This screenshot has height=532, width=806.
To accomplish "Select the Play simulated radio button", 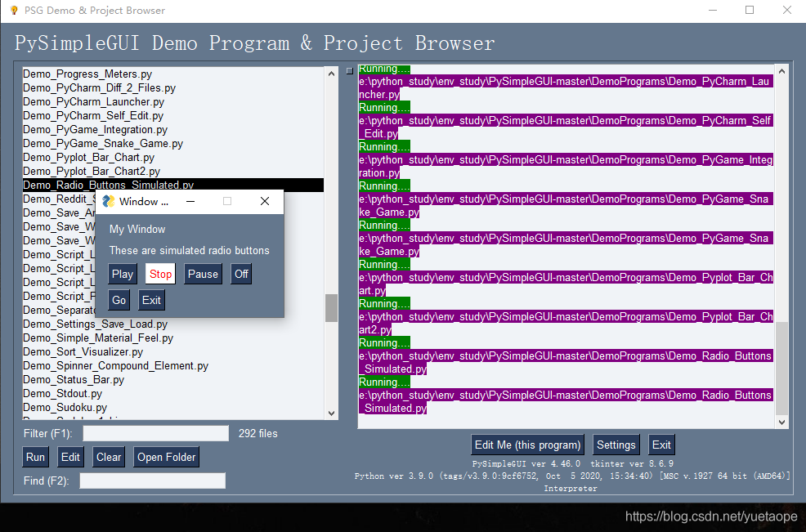I will pos(123,274).
